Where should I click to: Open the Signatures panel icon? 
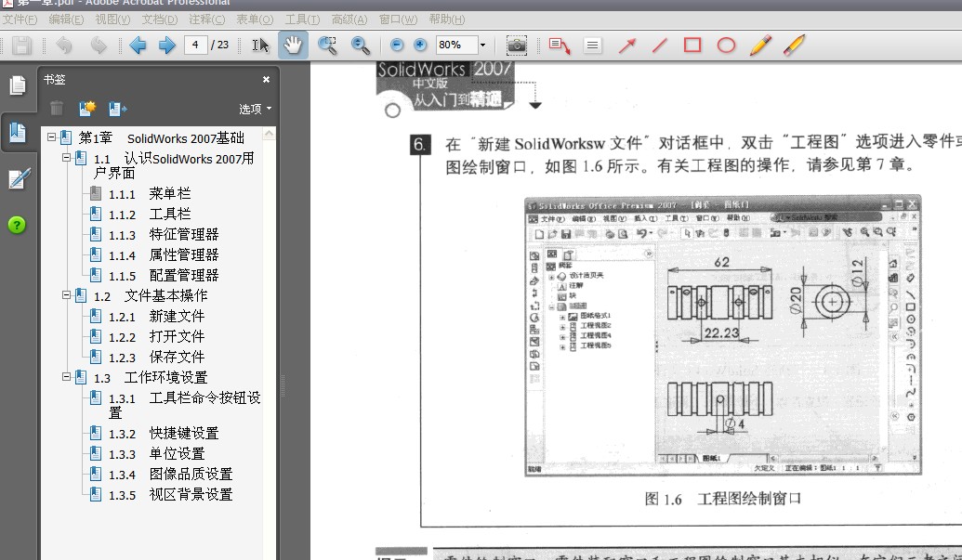pyautogui.click(x=19, y=179)
